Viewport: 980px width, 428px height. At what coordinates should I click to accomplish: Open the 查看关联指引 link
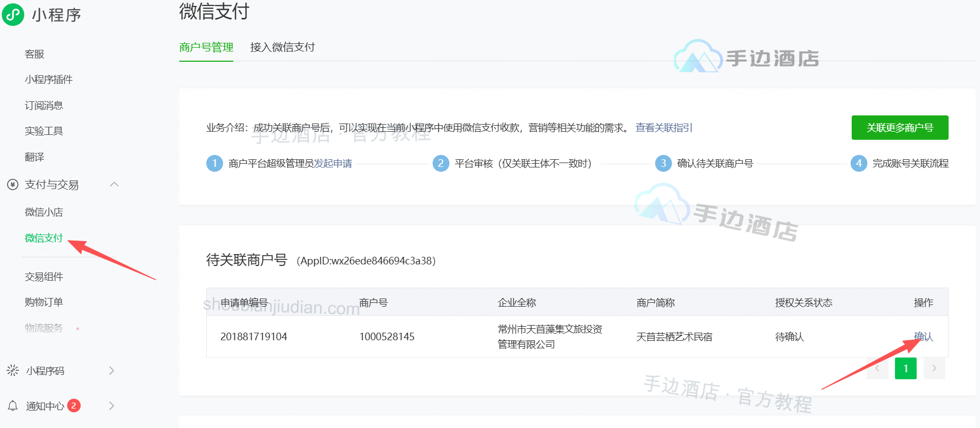tap(664, 128)
